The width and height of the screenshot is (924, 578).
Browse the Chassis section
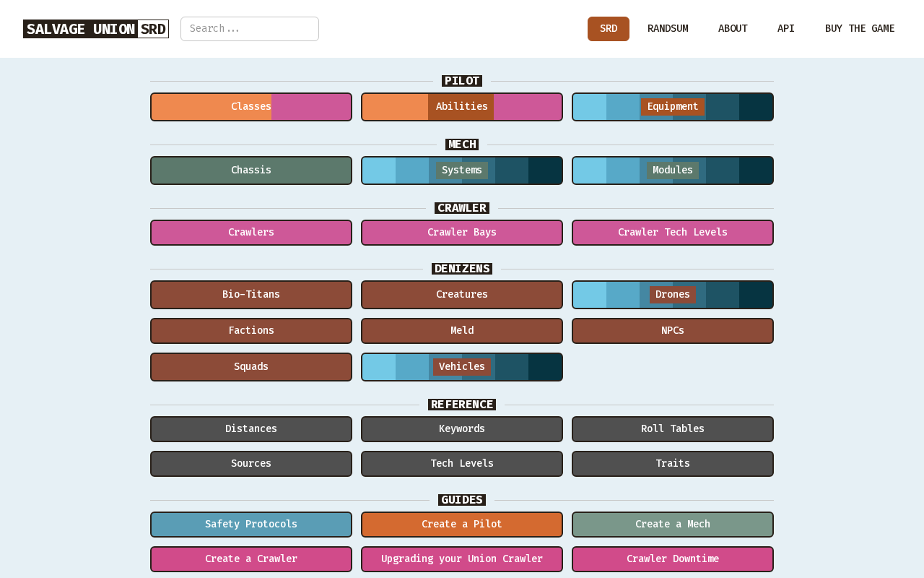[x=251, y=171]
